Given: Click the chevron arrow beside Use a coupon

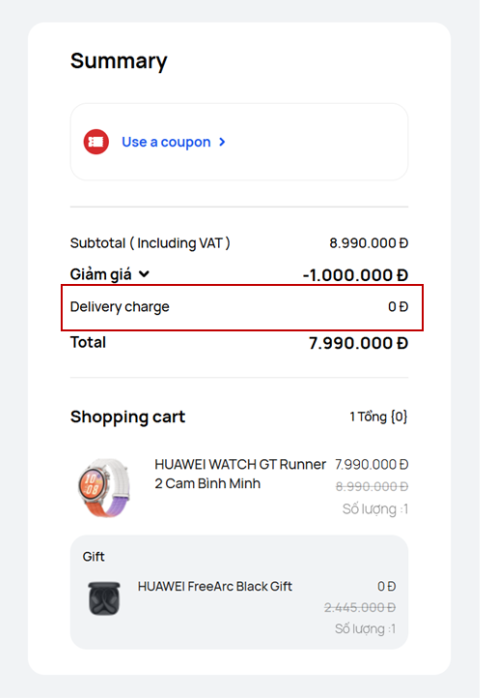Looking at the screenshot, I should 222,142.
